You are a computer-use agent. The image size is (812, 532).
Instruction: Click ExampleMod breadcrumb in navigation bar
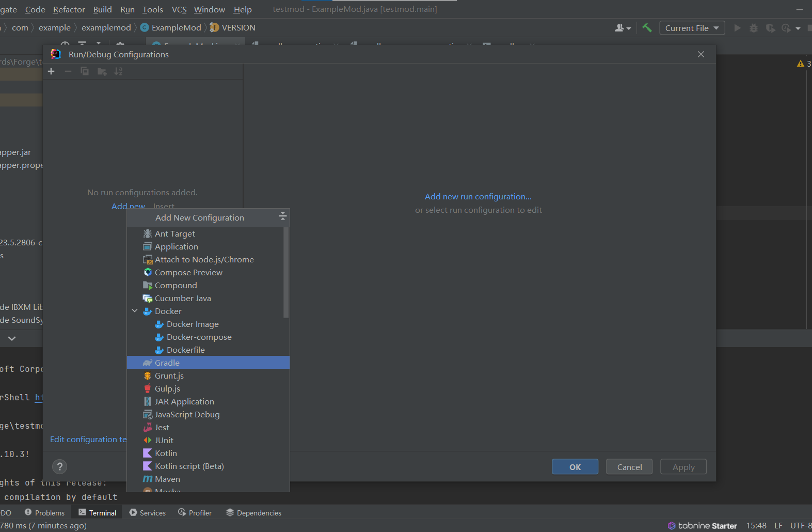pyautogui.click(x=171, y=27)
